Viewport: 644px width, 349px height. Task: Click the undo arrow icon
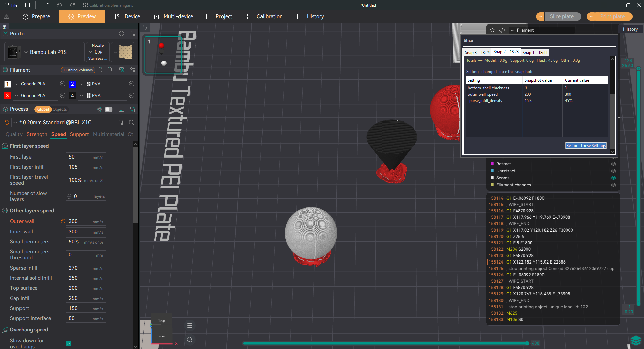click(x=59, y=5)
